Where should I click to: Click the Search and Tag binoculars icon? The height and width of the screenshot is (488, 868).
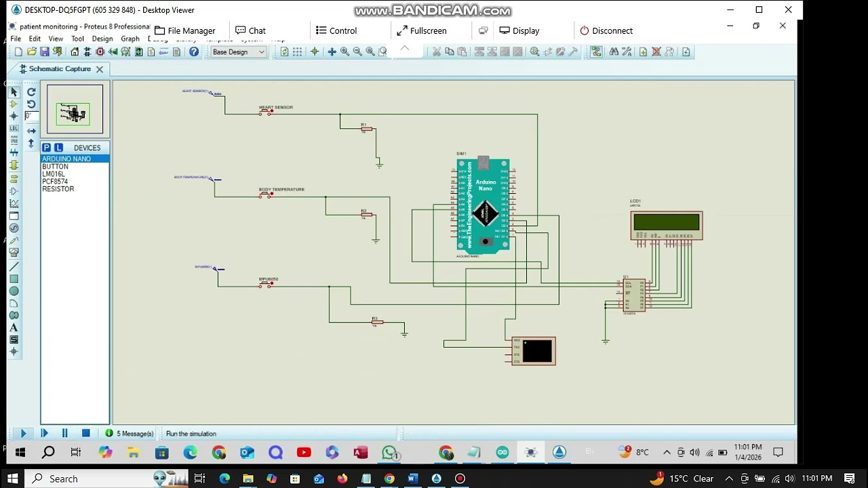click(x=614, y=52)
